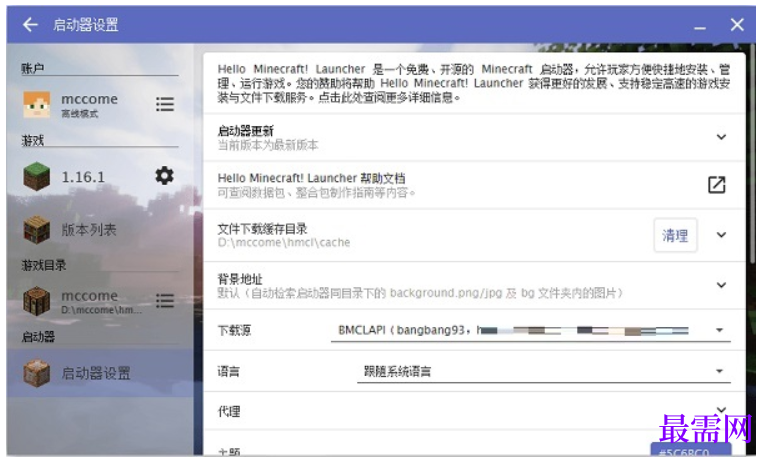Viewport: 771px width, 460px height.
Task: Click 点击此处查阅更多详细信息 link text
Action: [x=385, y=97]
